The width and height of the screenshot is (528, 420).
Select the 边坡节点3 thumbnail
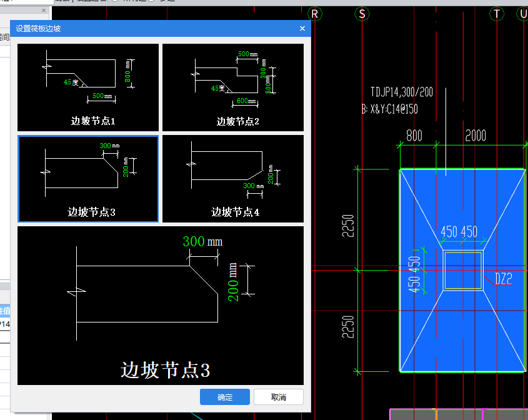pyautogui.click(x=88, y=179)
